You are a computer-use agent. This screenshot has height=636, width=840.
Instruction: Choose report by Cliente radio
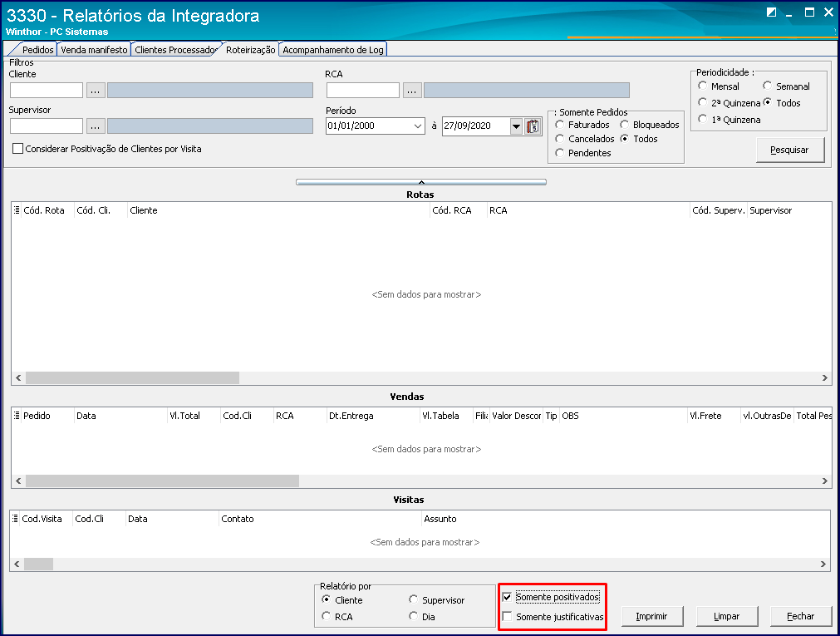(326, 599)
